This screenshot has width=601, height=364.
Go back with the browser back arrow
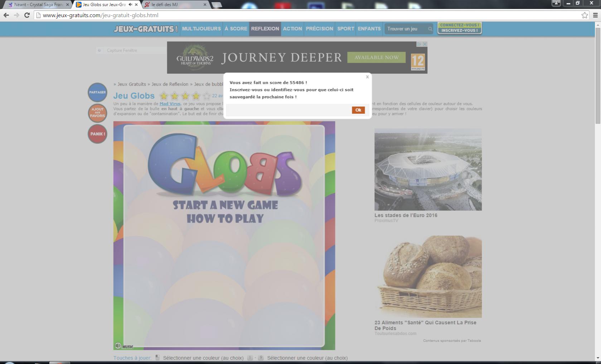click(x=6, y=15)
